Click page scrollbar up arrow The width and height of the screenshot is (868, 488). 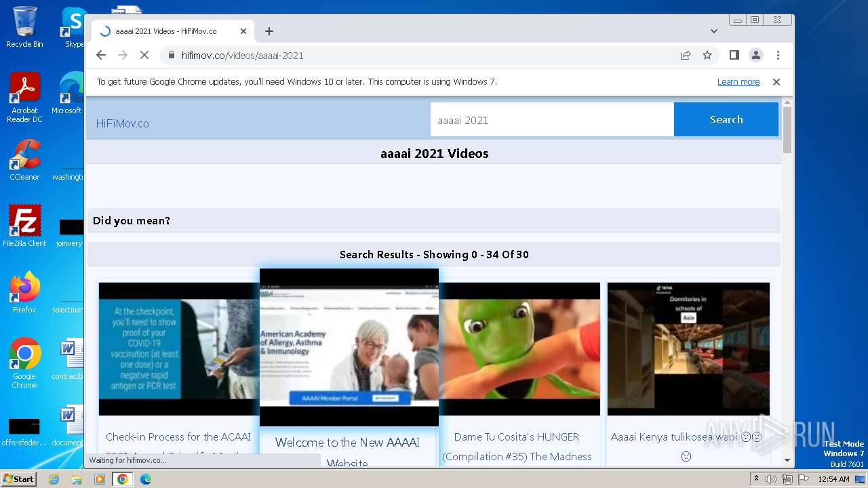pyautogui.click(x=787, y=103)
